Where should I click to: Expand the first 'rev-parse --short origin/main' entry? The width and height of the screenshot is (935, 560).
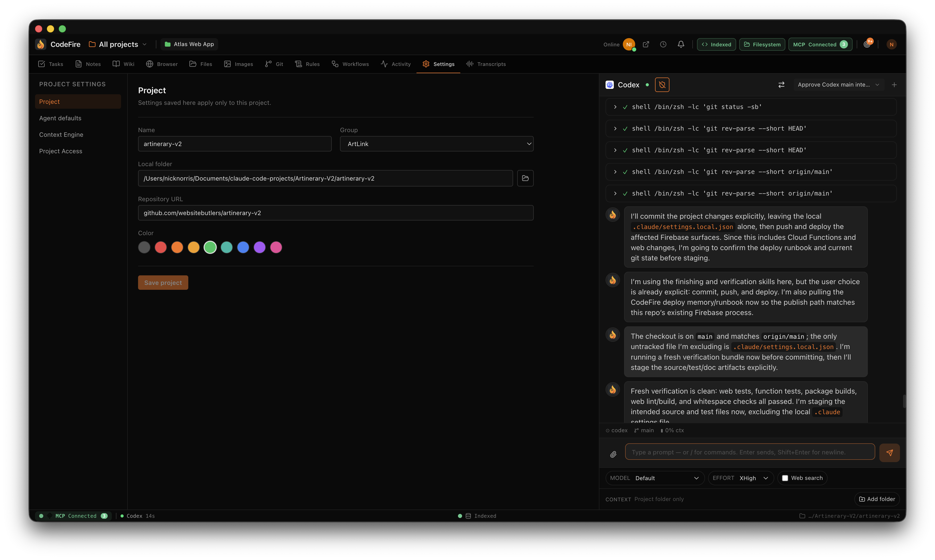(x=751, y=172)
